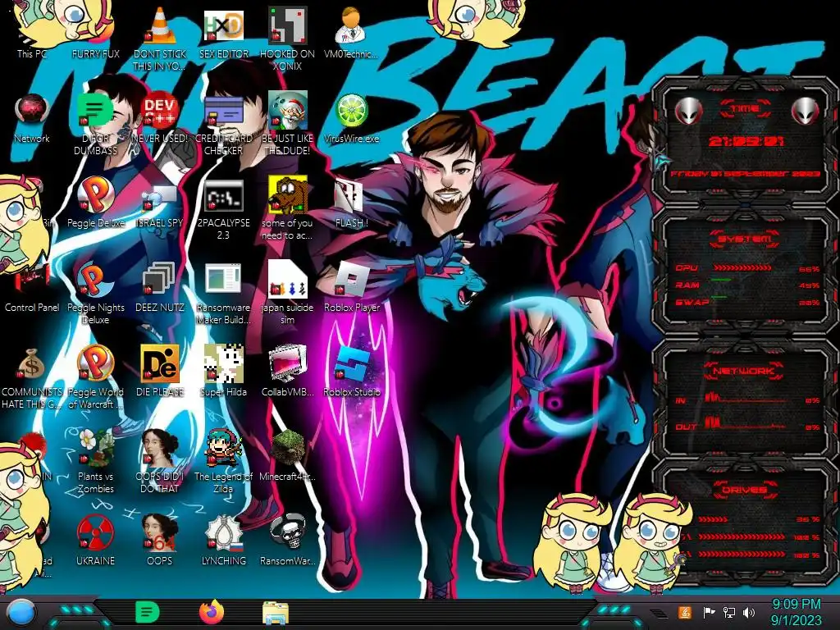The height and width of the screenshot is (630, 840).
Task: Open the Control Panel icon
Action: (32, 288)
